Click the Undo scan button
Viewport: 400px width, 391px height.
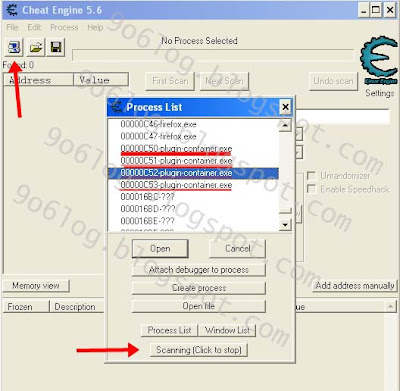[x=333, y=81]
